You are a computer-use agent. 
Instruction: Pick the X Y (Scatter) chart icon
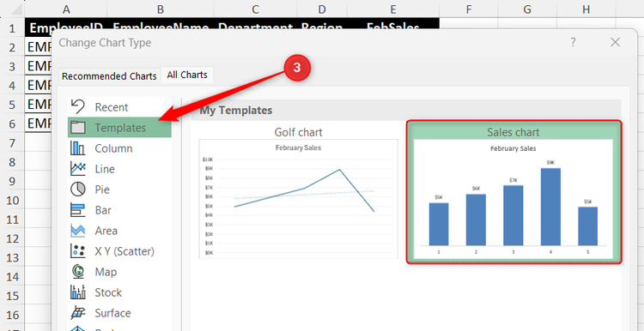[77, 251]
